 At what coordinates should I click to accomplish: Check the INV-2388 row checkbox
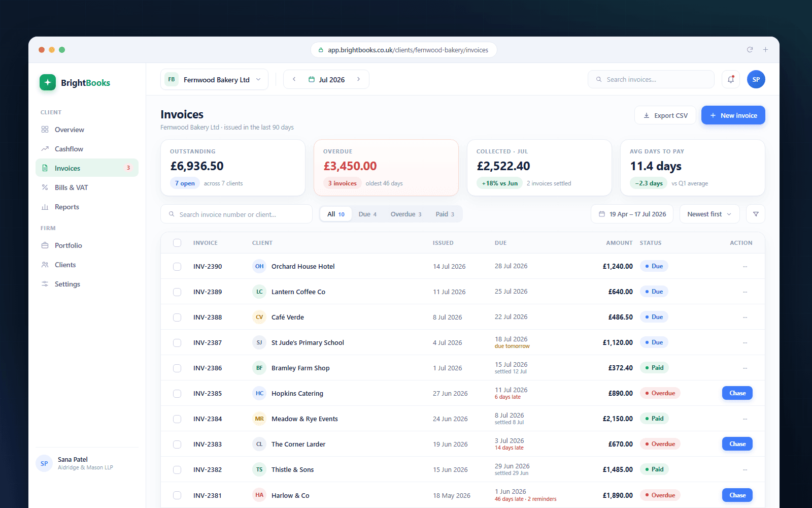click(x=177, y=317)
